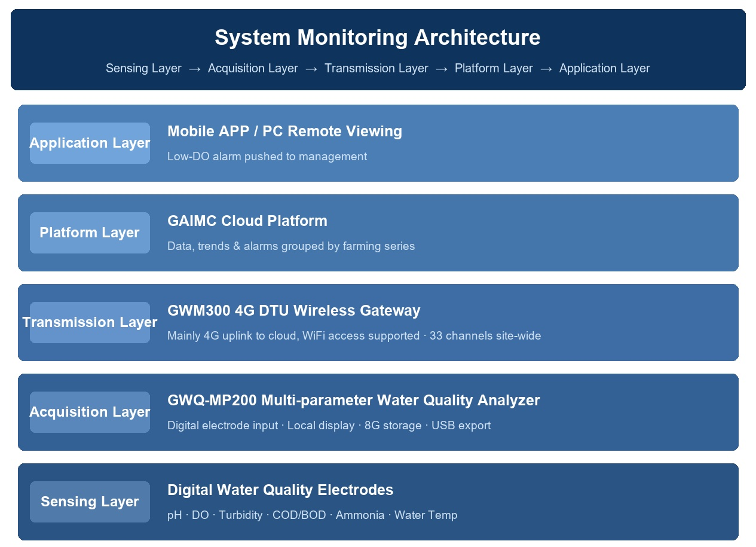Select GWM300 4G DTU Wireless Gateway heading

pyautogui.click(x=294, y=311)
